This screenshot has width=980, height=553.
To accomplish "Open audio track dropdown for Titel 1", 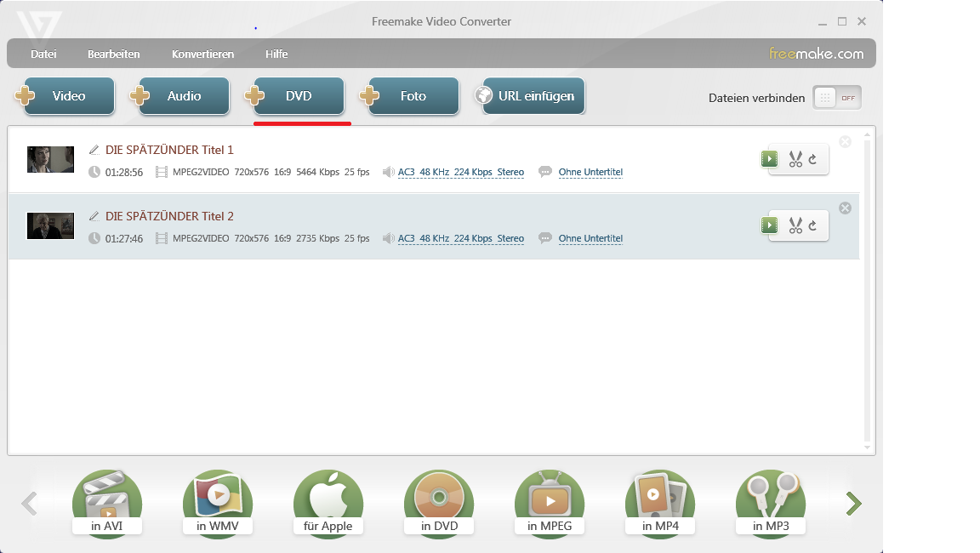I will pyautogui.click(x=460, y=173).
